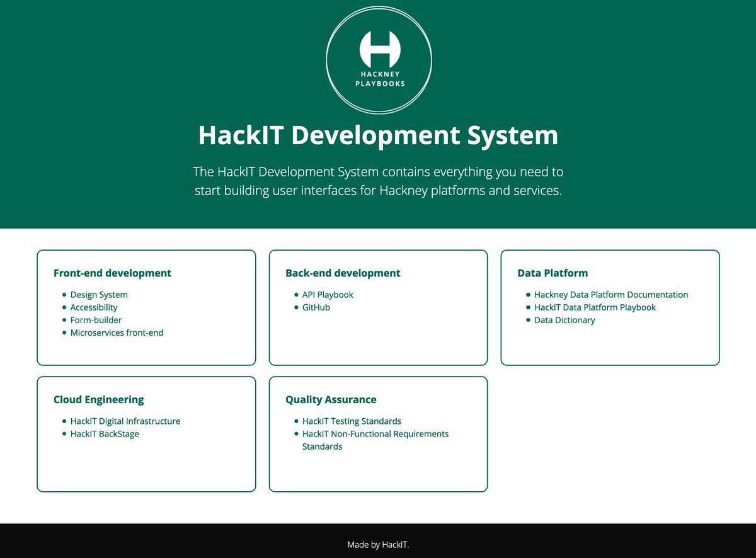Open HackIT Non-Functional Requirements Standards link

pyautogui.click(x=375, y=440)
